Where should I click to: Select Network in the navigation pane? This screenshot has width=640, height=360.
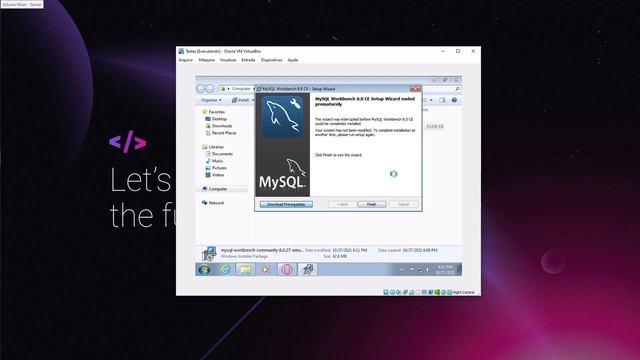click(213, 203)
